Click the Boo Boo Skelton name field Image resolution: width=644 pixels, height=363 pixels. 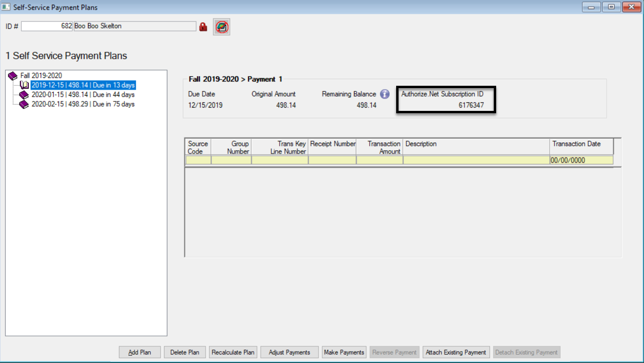135,26
